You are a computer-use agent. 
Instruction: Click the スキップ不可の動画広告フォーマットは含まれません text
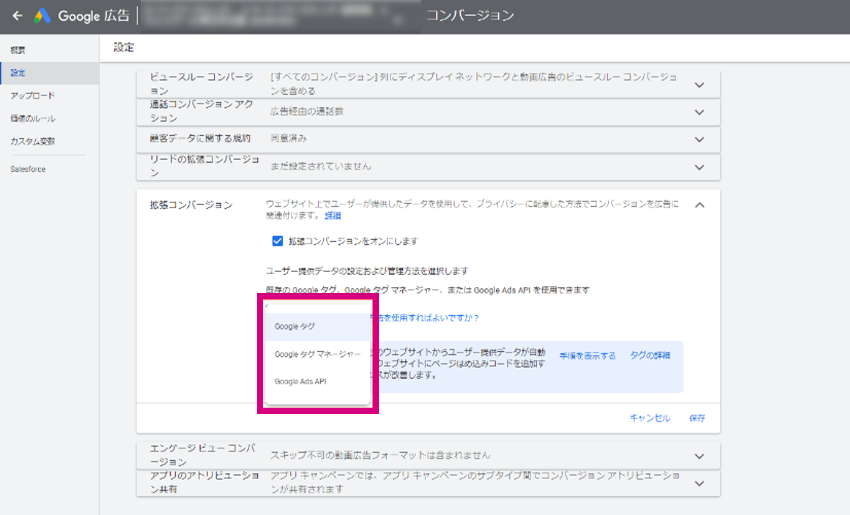[x=380, y=455]
